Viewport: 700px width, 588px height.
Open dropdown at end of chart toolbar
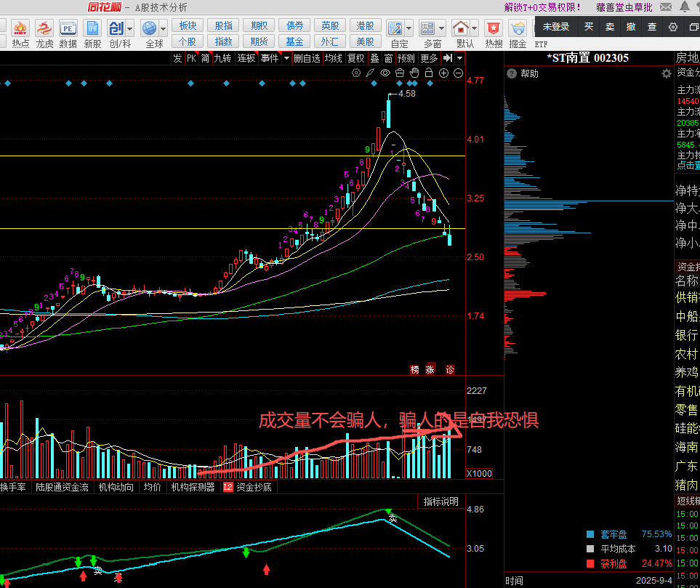460,58
